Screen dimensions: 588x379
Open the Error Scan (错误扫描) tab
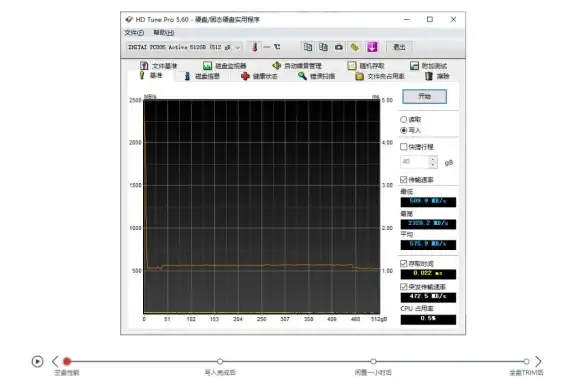pyautogui.click(x=316, y=76)
